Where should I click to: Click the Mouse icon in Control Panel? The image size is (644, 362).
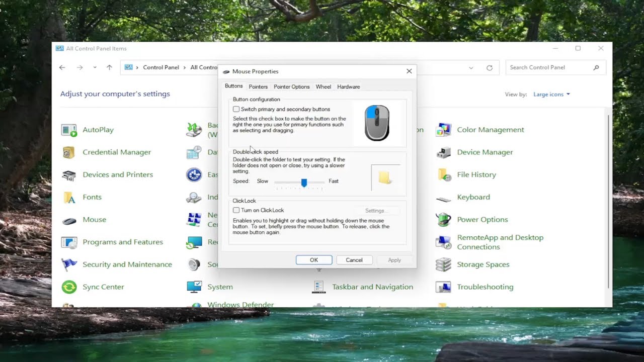coord(69,220)
